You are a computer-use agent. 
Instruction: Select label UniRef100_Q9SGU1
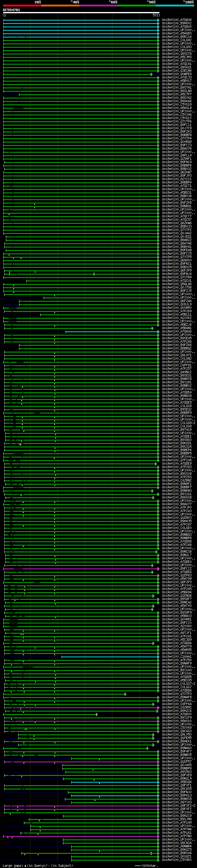(x=177, y=67)
